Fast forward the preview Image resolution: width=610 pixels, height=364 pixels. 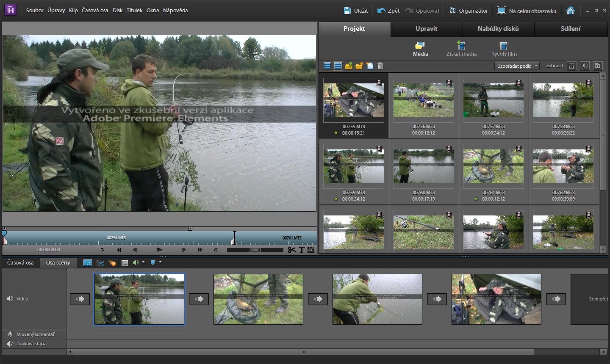pos(200,250)
